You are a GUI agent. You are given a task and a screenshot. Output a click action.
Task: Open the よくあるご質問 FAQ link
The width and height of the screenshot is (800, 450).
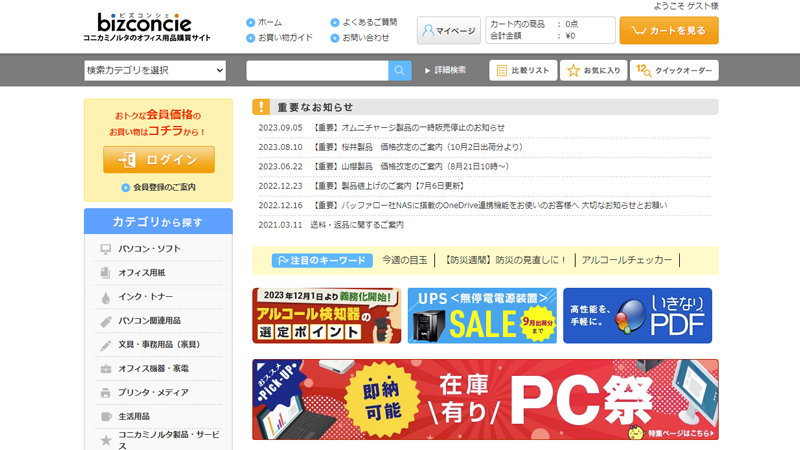point(368,22)
